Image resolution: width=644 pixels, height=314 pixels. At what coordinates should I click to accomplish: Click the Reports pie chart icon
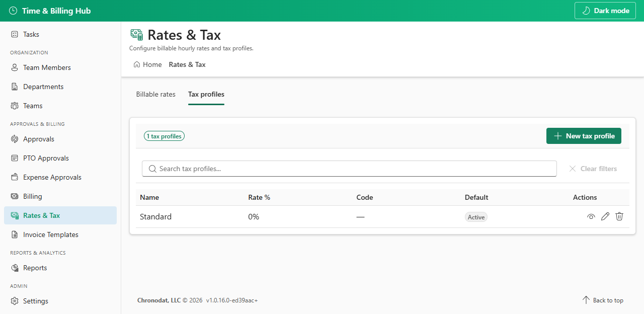pyautogui.click(x=15, y=268)
